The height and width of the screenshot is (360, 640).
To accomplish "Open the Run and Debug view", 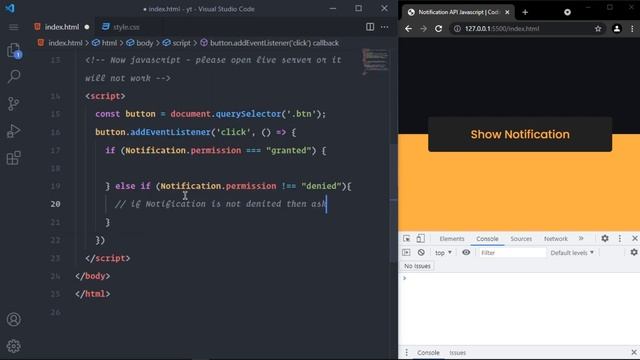I will 13,131.
